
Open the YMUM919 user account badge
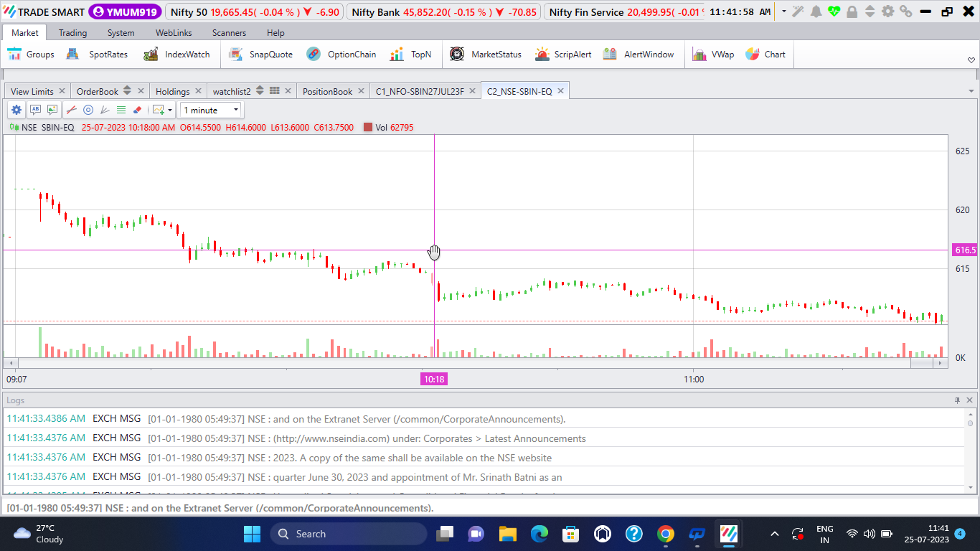124,11
